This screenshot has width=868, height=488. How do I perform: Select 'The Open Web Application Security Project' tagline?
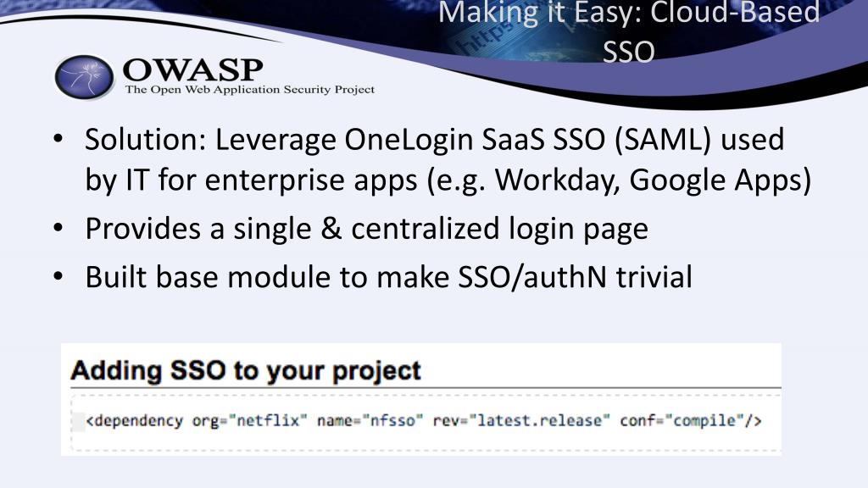click(x=250, y=90)
